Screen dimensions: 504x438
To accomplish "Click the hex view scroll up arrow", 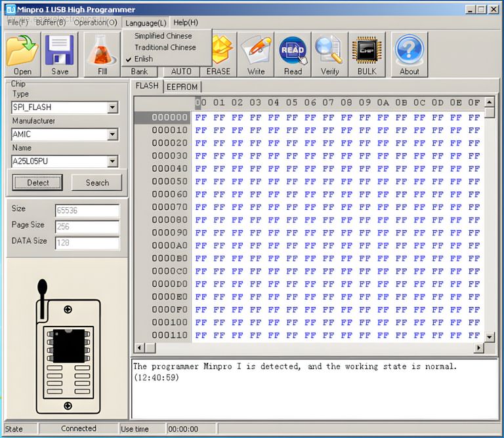I will coord(489,102).
